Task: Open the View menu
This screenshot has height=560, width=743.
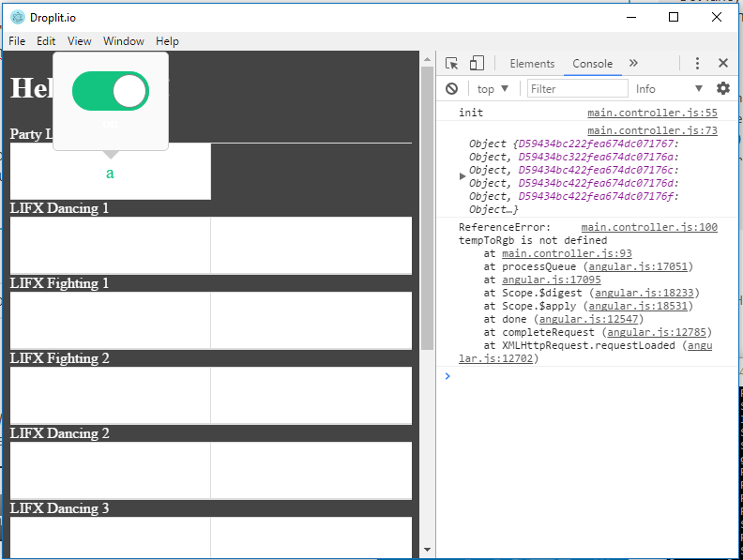Action: click(x=79, y=41)
